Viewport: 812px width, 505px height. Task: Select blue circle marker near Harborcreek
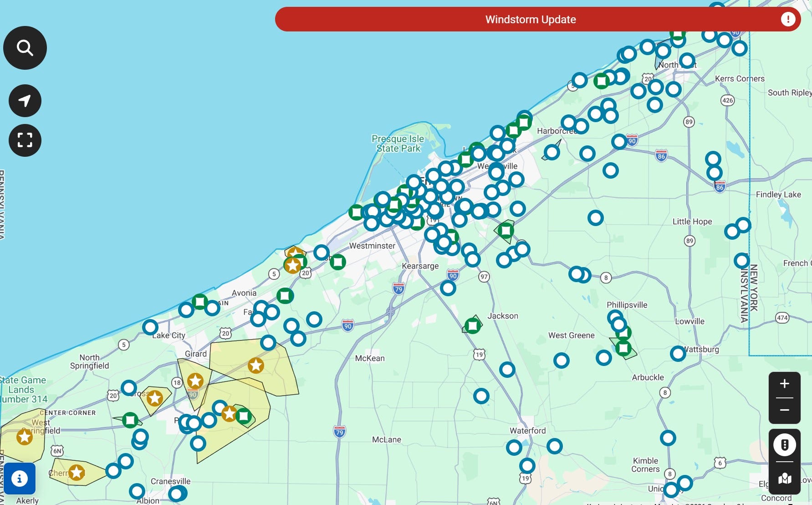click(x=569, y=122)
